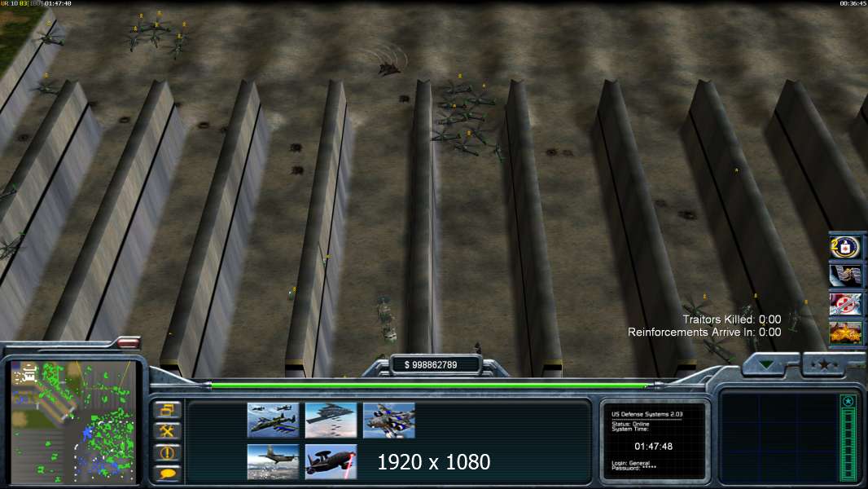Activate the CIA Intelligence shortcut icon
Viewport: 868px width, 489px height.
pyautogui.click(x=844, y=247)
